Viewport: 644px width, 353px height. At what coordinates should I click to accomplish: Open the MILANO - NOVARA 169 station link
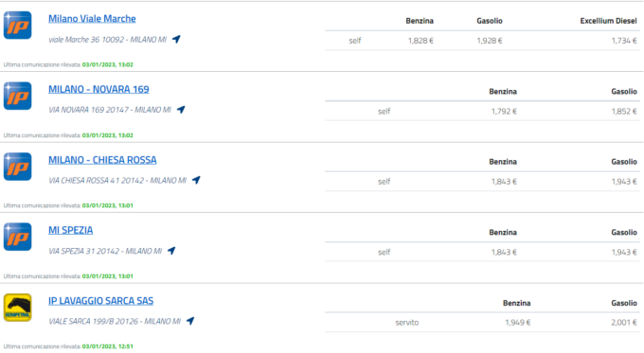98,89
